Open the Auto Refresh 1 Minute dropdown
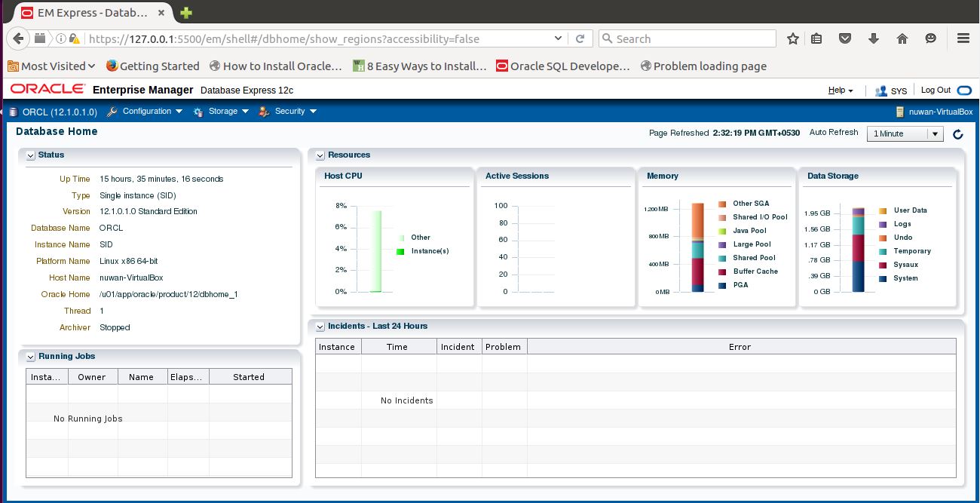980x503 pixels. [905, 134]
